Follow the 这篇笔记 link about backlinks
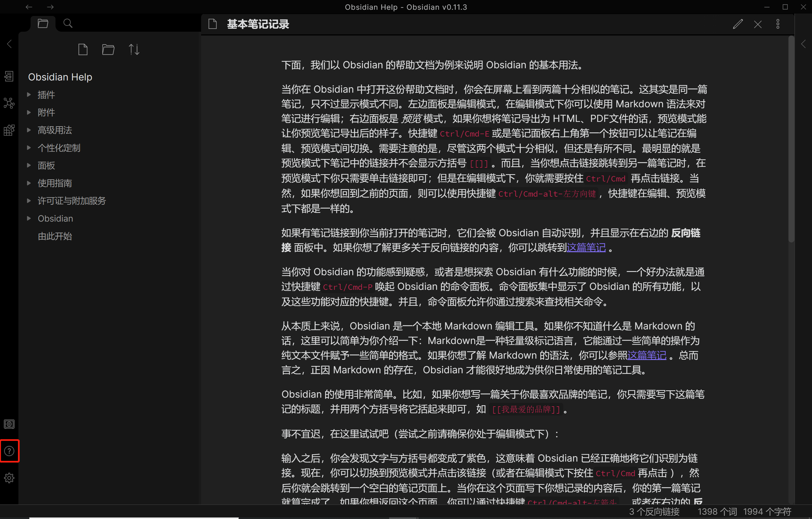 586,248
